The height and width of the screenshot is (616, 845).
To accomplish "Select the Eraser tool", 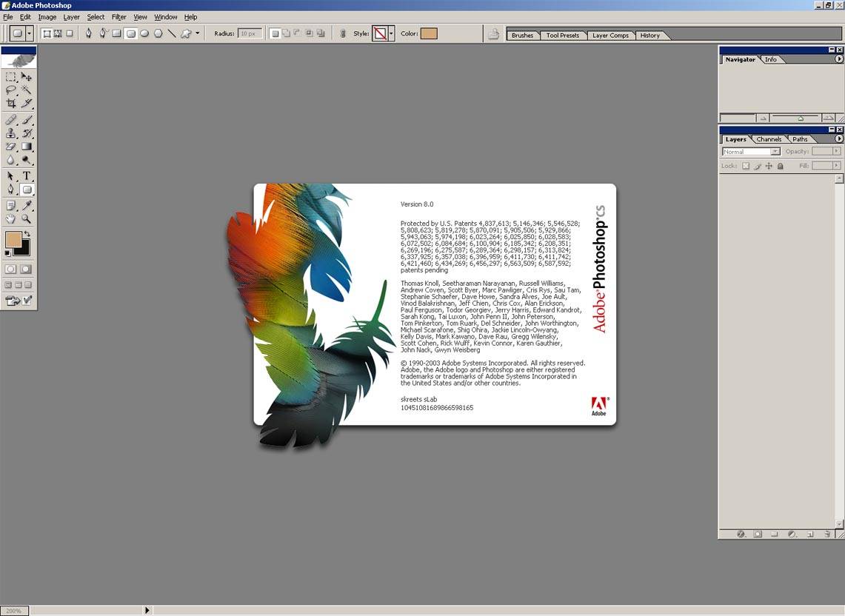I will pyautogui.click(x=11, y=146).
